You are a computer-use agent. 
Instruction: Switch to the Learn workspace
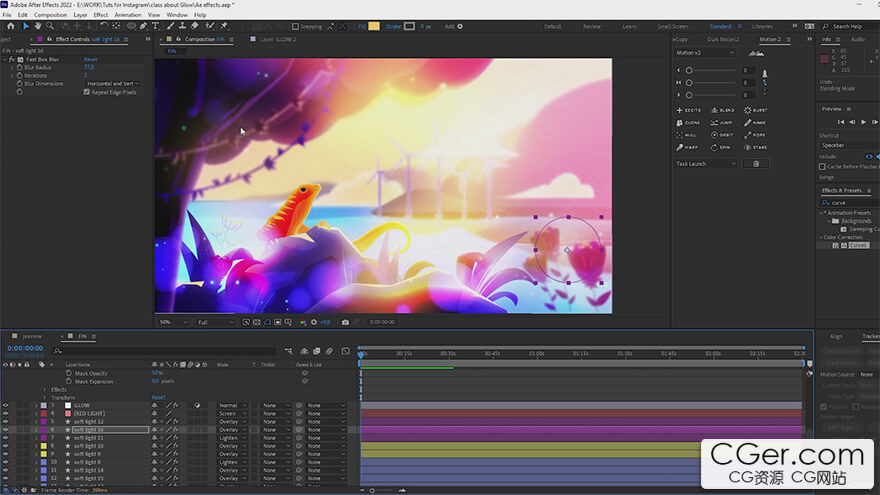click(x=629, y=26)
